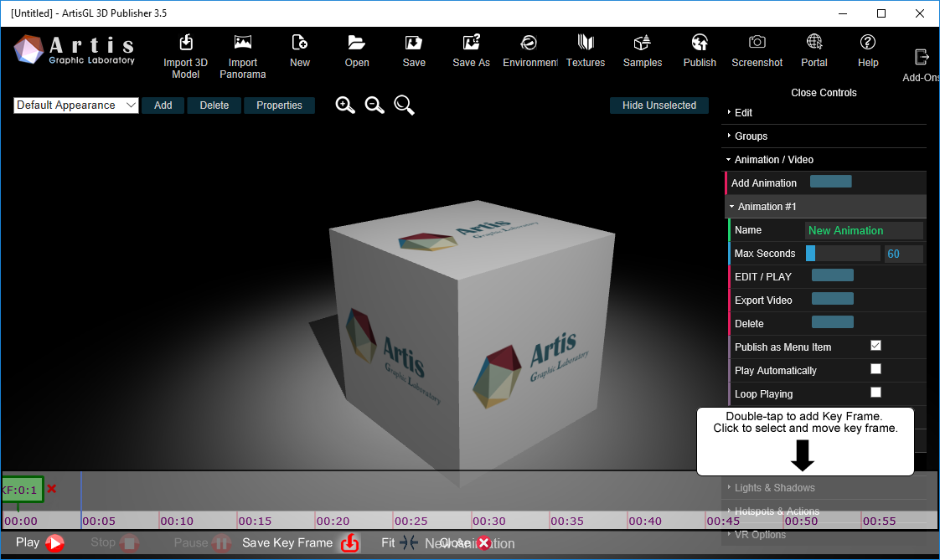Toggle the EDIT / PLAY button
This screenshot has height=560, width=940.
click(x=833, y=275)
